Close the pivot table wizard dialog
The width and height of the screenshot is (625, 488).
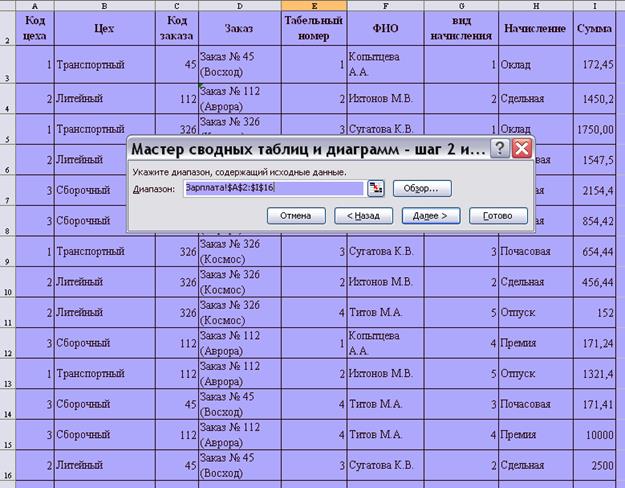pyautogui.click(x=522, y=148)
